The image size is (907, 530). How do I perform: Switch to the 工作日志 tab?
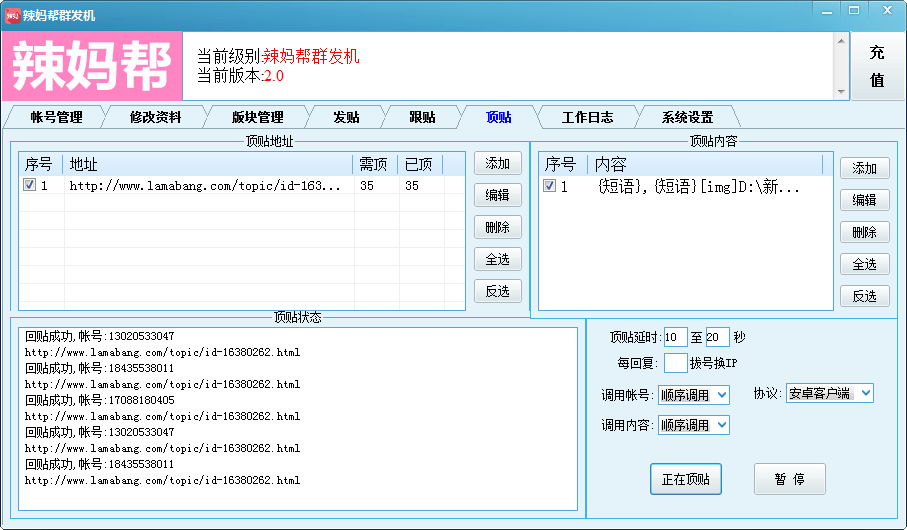click(x=587, y=117)
